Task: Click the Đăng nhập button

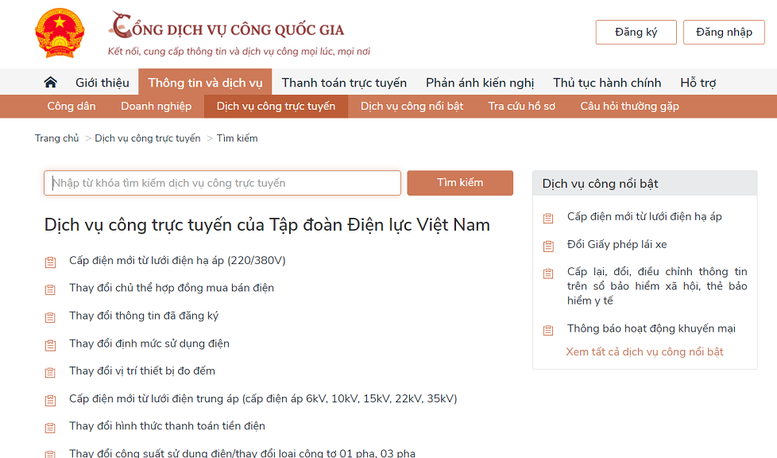Action: pos(723,32)
